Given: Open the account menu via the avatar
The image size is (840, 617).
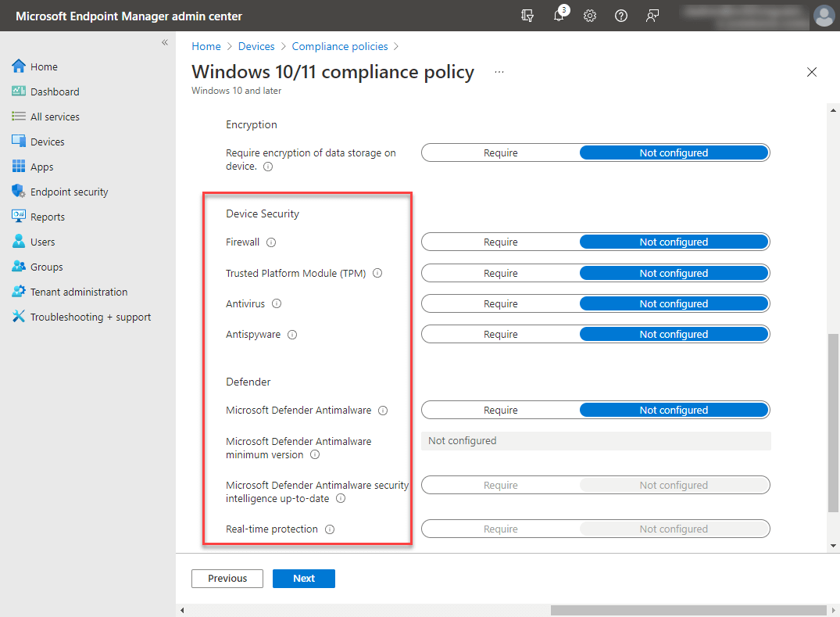Looking at the screenshot, I should (x=824, y=15).
